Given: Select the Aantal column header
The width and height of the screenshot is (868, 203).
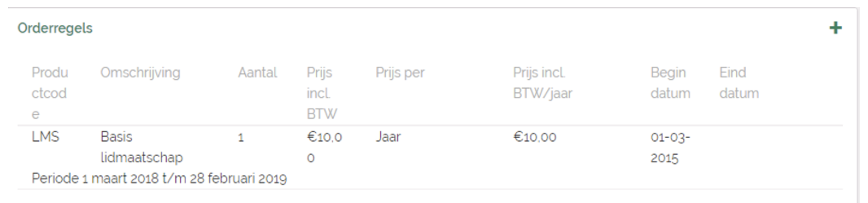Looking at the screenshot, I should pos(257,73).
